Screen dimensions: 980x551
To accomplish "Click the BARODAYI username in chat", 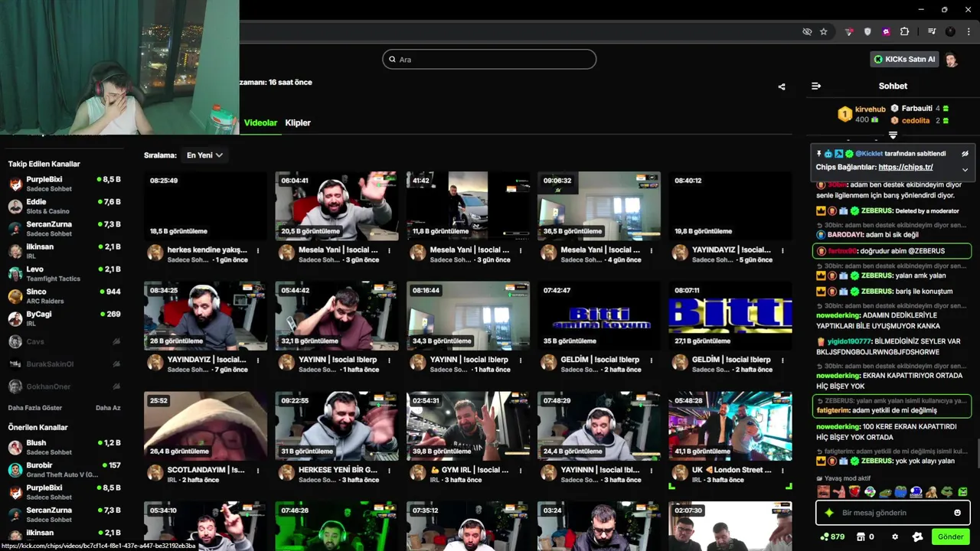I will click(845, 235).
